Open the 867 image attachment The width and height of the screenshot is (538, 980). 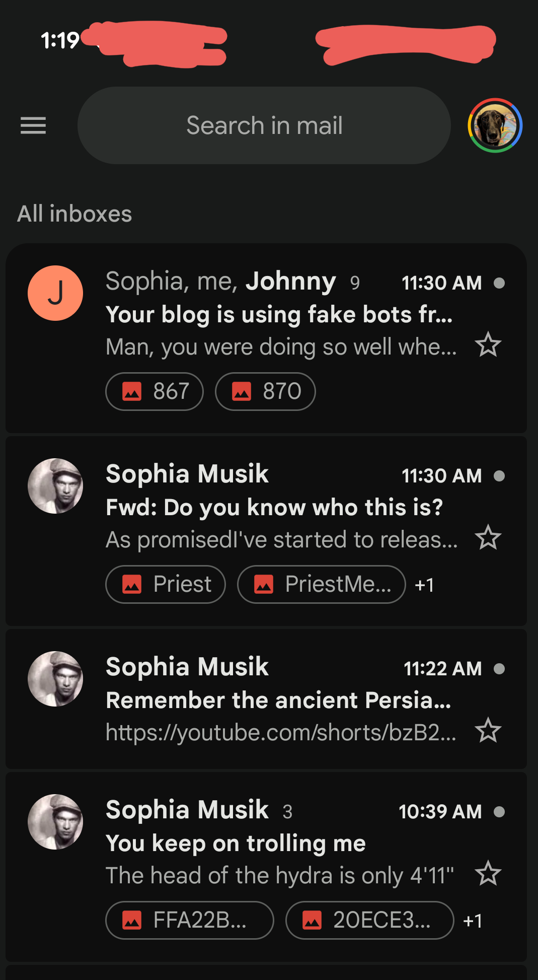pyautogui.click(x=155, y=391)
